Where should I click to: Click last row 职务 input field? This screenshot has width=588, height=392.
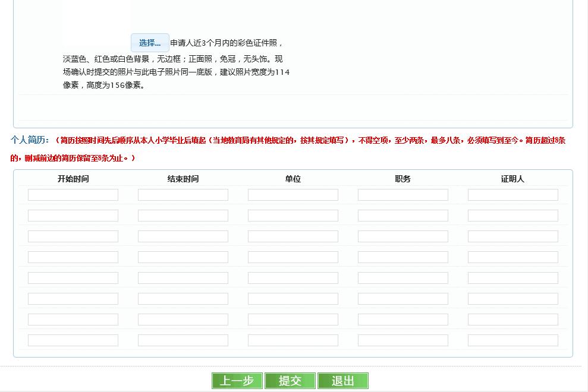click(403, 340)
